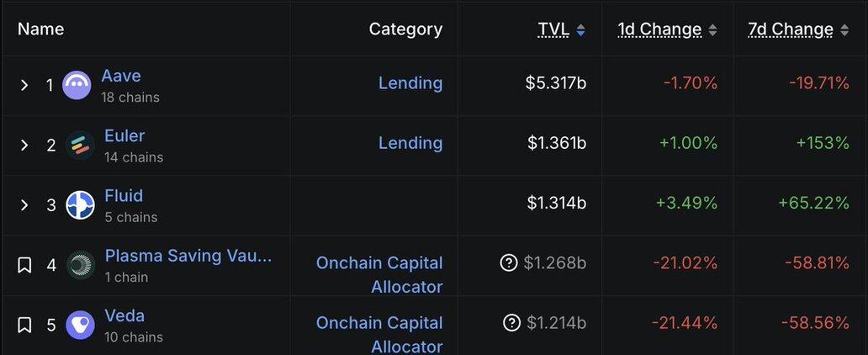The width and height of the screenshot is (868, 355).
Task: Open the Fluid protocol name link
Action: point(124,195)
